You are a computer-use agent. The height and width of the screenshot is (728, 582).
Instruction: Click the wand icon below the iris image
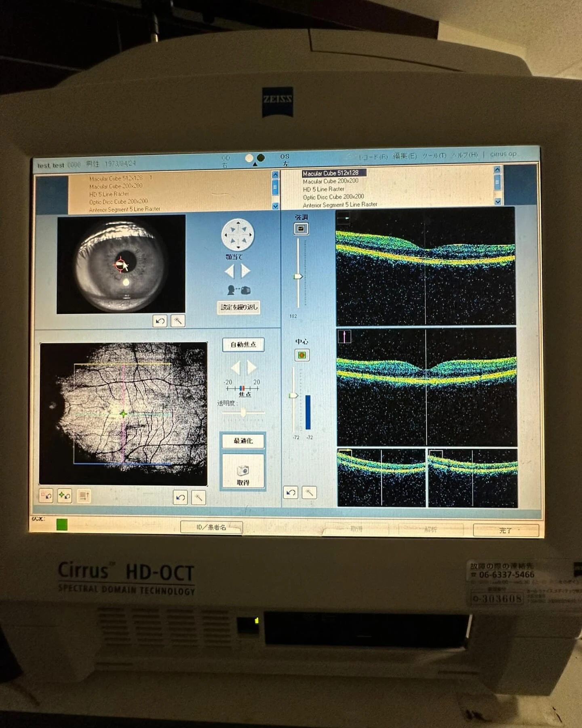(x=178, y=321)
